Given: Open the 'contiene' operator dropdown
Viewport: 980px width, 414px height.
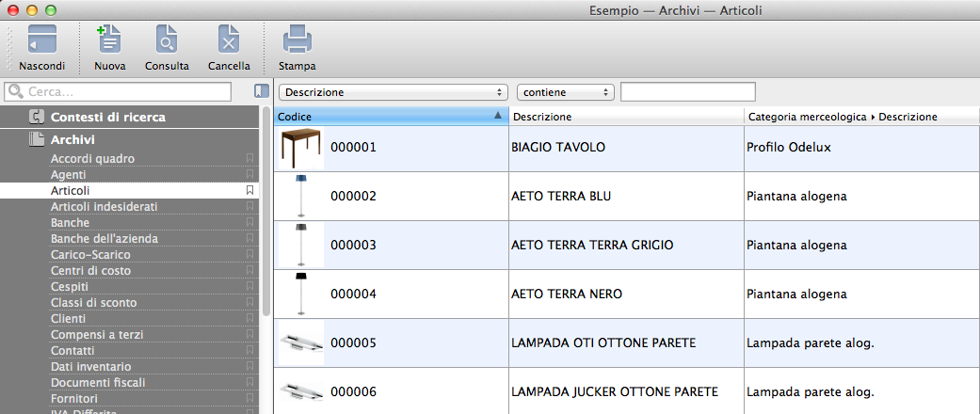Looking at the screenshot, I should (565, 92).
